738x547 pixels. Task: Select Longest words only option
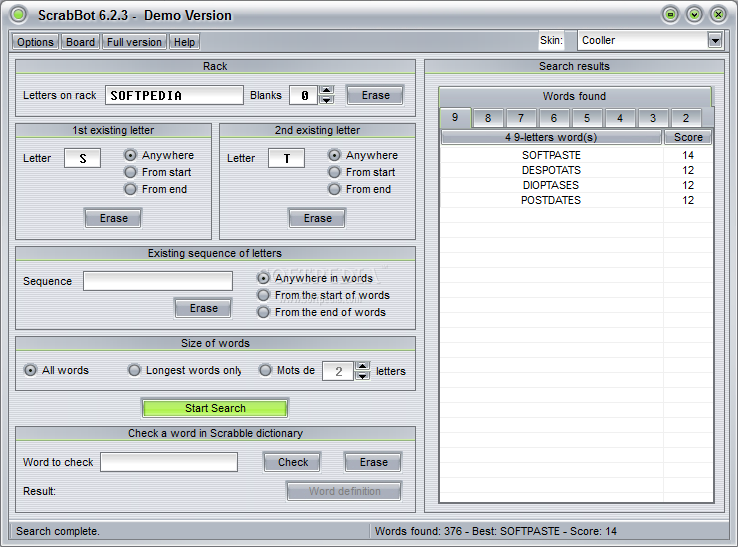click(x=184, y=370)
